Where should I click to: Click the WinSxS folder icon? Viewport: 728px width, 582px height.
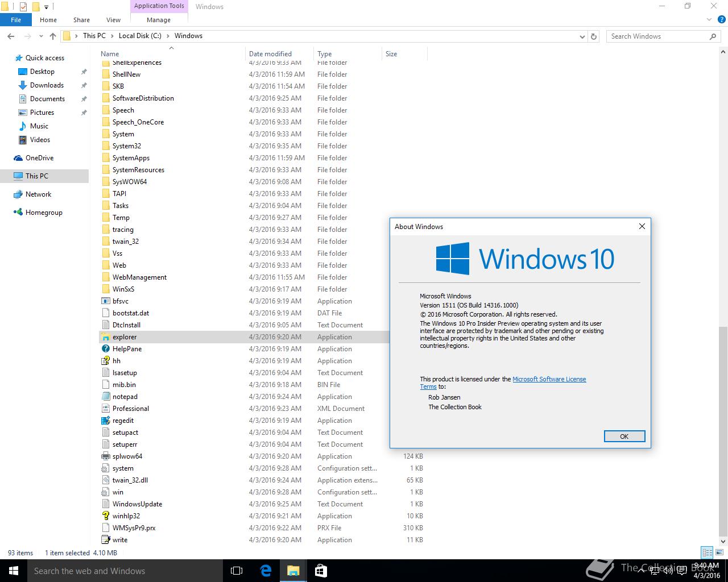pyautogui.click(x=105, y=289)
